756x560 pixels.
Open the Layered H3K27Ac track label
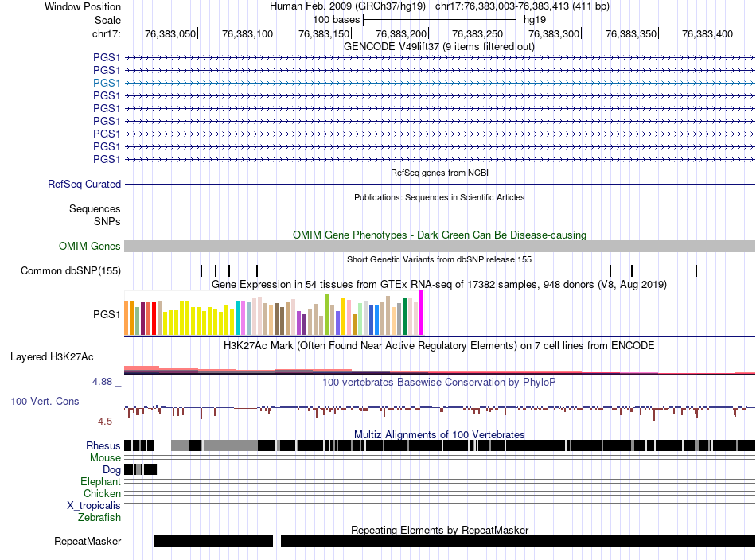(x=52, y=357)
